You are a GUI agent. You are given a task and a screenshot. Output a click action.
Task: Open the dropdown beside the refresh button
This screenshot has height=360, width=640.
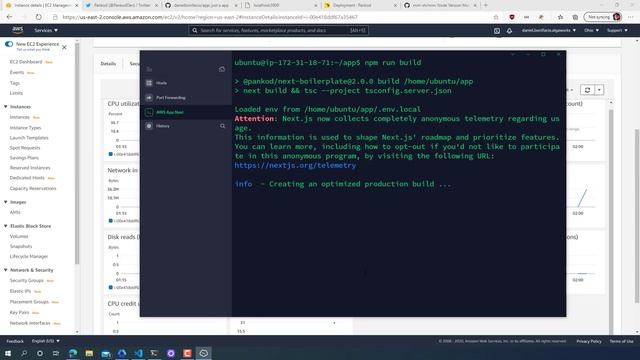point(599,90)
